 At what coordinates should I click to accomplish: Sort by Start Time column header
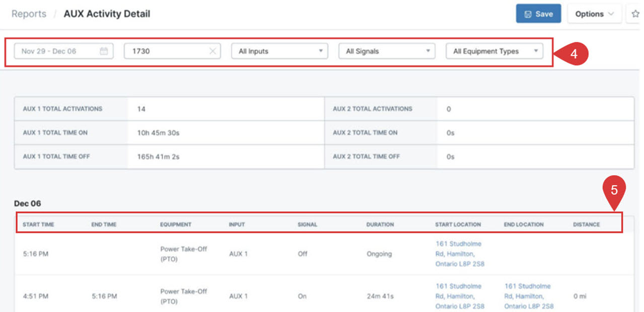[38, 224]
